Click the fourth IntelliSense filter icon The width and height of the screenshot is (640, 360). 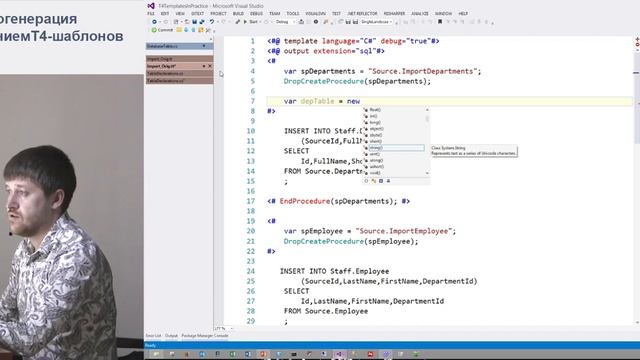(388, 181)
